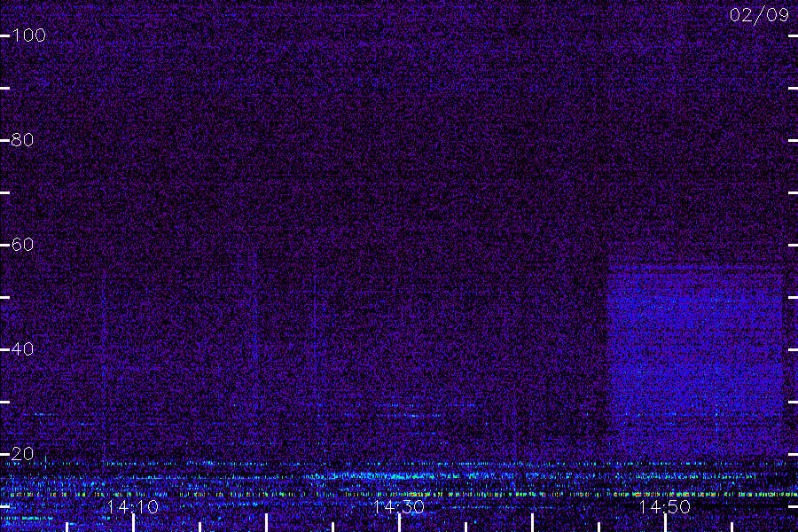
Task: Click the 80 frequency axis label
Action: pyautogui.click(x=22, y=139)
